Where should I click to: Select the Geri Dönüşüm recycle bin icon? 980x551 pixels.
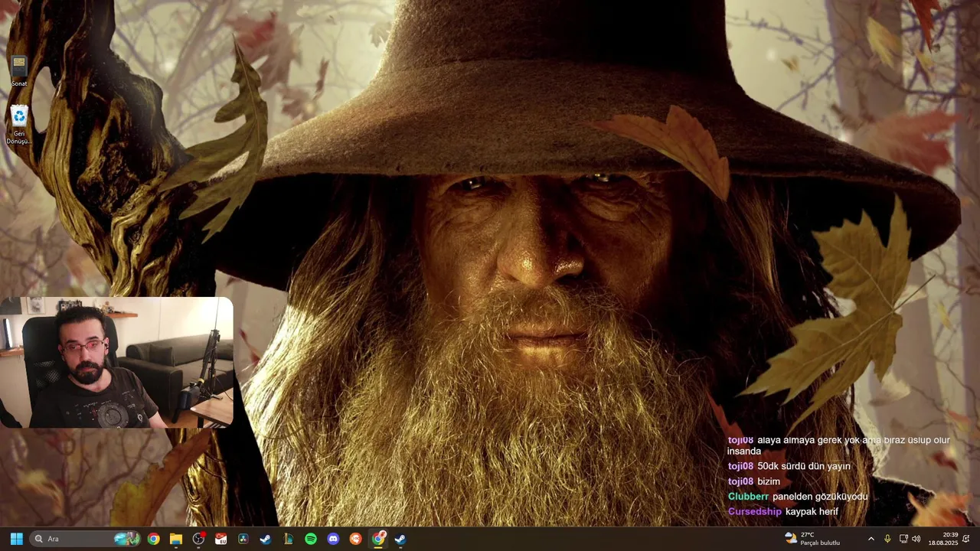pyautogui.click(x=19, y=125)
